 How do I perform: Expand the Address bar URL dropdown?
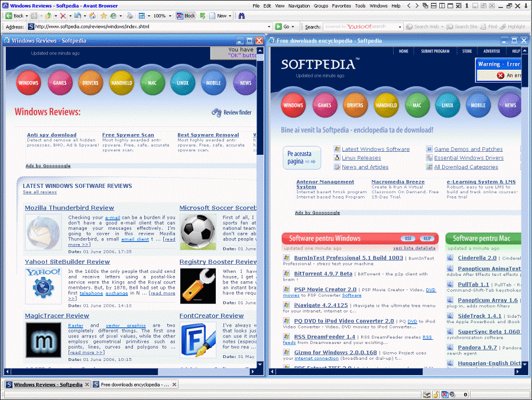pyautogui.click(x=269, y=27)
